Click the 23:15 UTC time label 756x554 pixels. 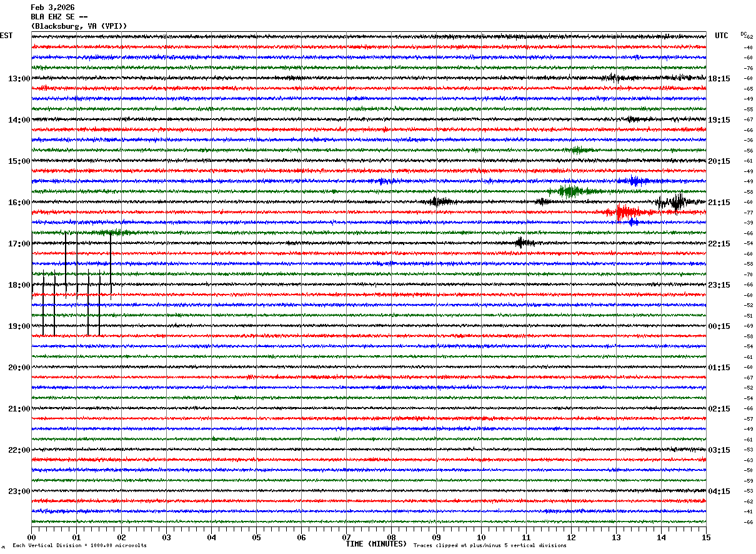tap(719, 285)
